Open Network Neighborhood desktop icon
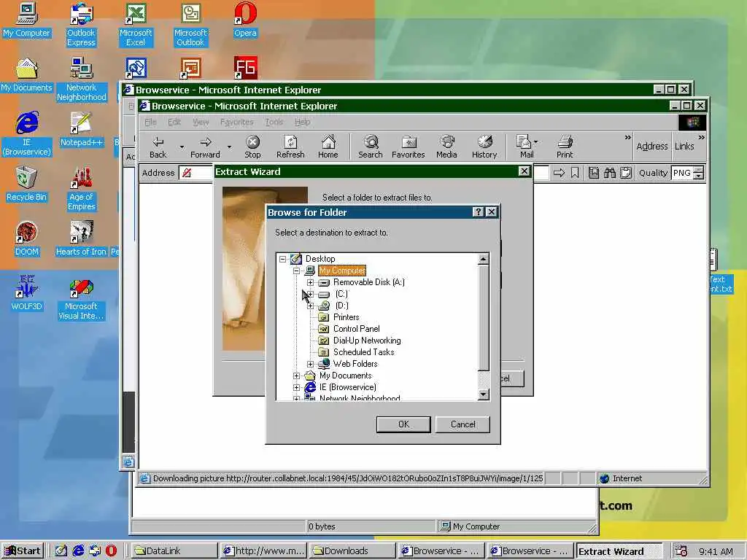The width and height of the screenshot is (747, 560). pyautogui.click(x=82, y=80)
